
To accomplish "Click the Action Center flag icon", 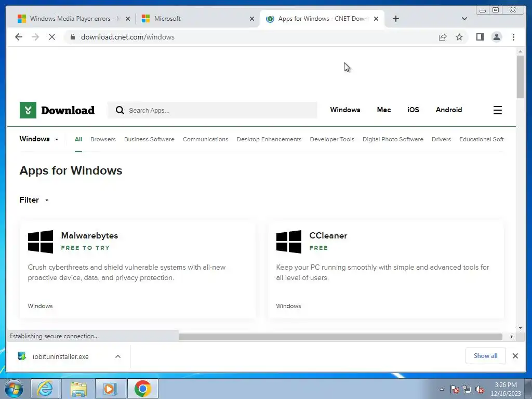I will point(454,390).
